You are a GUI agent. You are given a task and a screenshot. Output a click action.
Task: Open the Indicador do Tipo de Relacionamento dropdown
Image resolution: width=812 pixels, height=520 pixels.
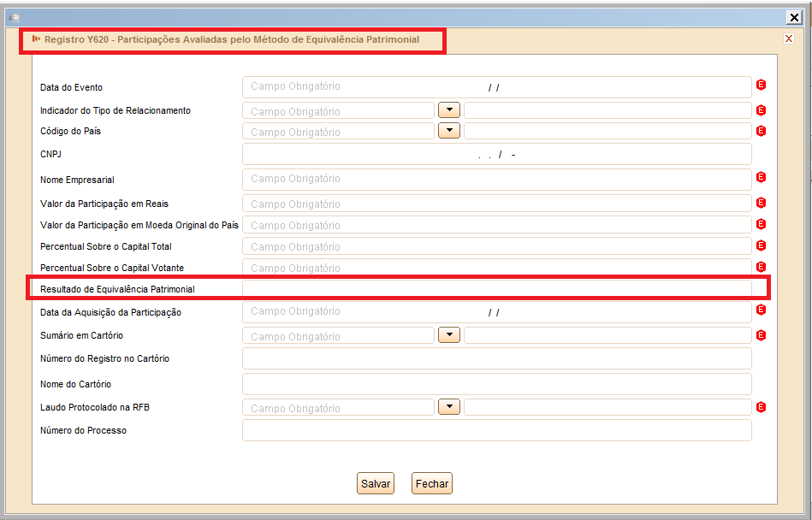coord(449,110)
